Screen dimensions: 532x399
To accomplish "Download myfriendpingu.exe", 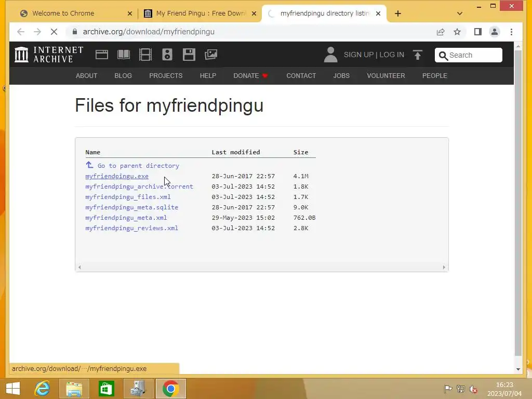I will [x=117, y=176].
